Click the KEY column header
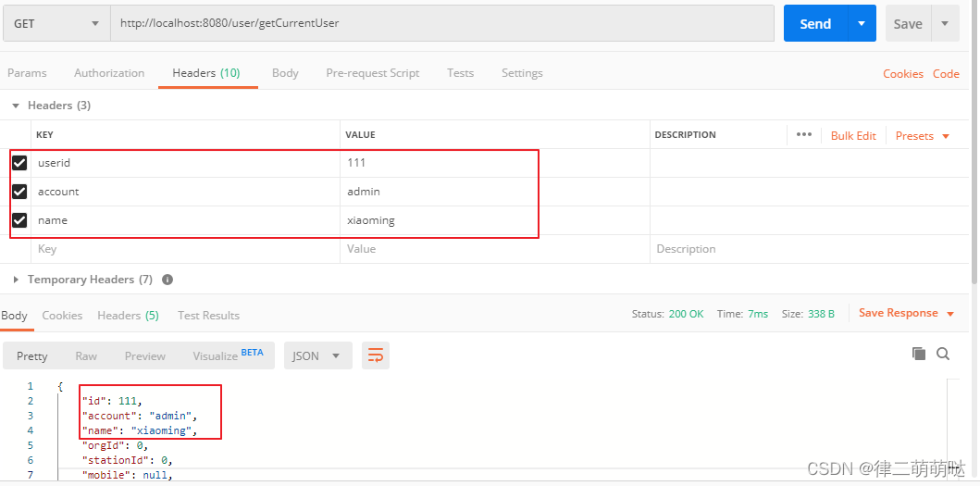Viewport: 980px width, 486px height. click(x=44, y=135)
